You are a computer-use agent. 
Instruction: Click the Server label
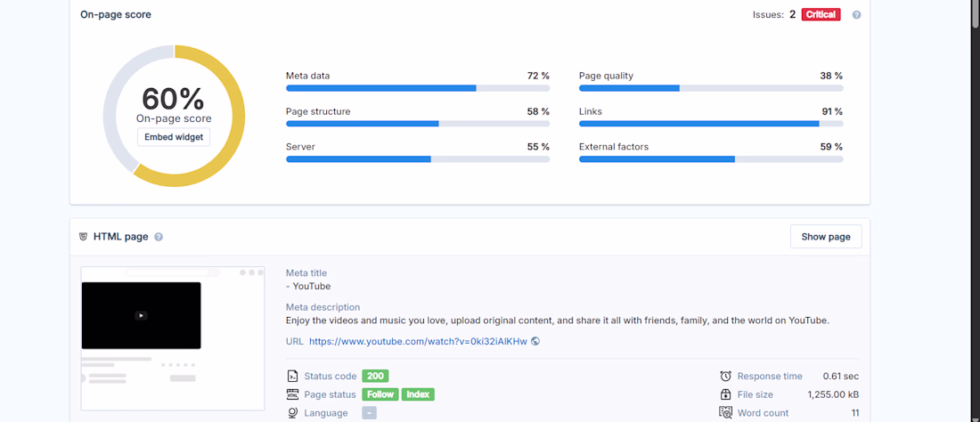point(300,147)
